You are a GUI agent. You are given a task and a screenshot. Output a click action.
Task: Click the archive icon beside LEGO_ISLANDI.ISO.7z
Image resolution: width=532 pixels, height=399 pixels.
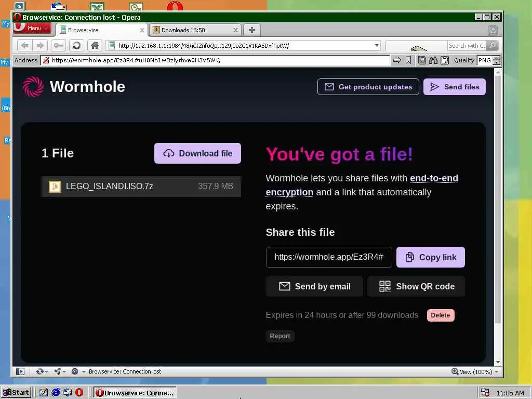tap(55, 187)
